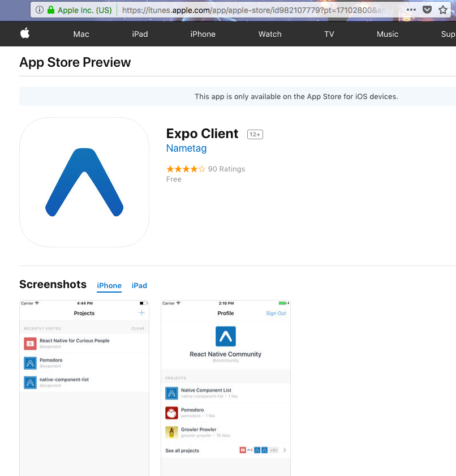The width and height of the screenshot is (456, 476).
Task: Click the large Expo Client app icon
Action: point(84,182)
